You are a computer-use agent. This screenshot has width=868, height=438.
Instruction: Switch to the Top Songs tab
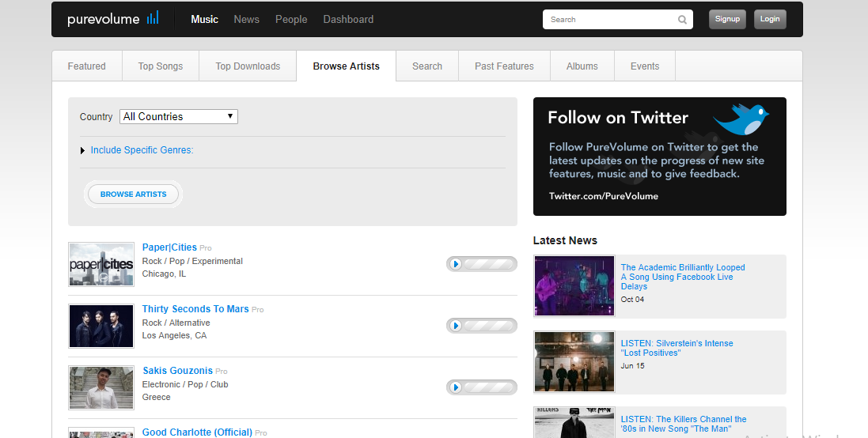(x=161, y=66)
